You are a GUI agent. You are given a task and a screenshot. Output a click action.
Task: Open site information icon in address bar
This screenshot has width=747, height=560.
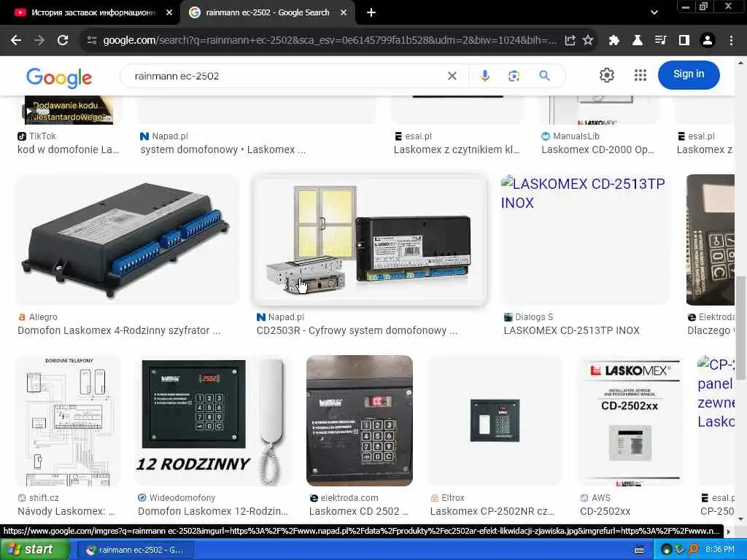pyautogui.click(x=92, y=41)
